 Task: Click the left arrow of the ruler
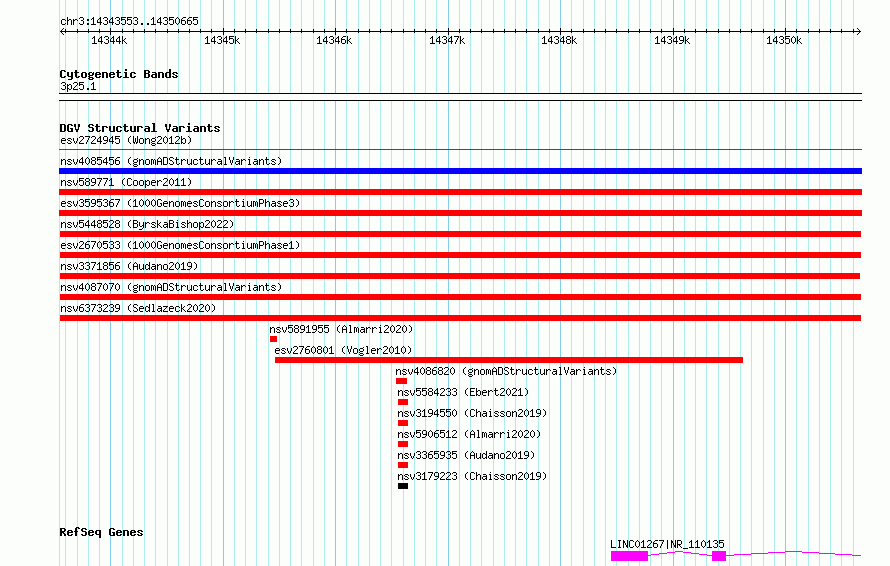coord(62,32)
